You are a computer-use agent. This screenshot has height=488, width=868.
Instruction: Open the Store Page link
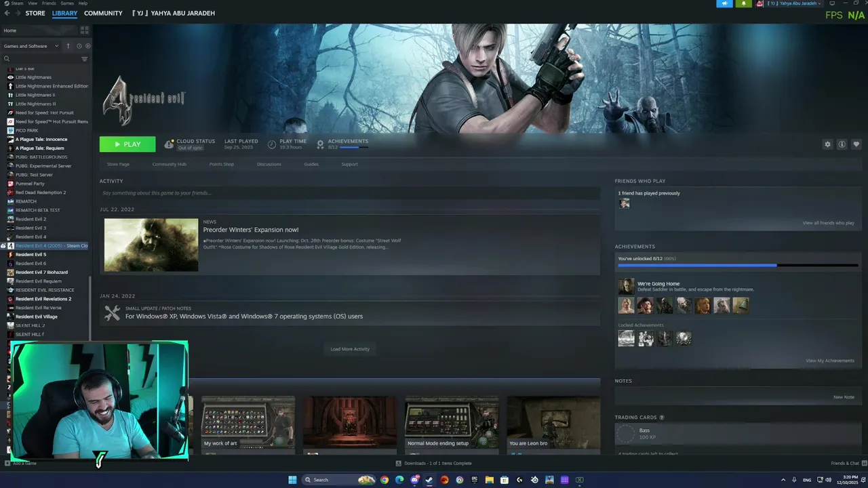pos(118,164)
